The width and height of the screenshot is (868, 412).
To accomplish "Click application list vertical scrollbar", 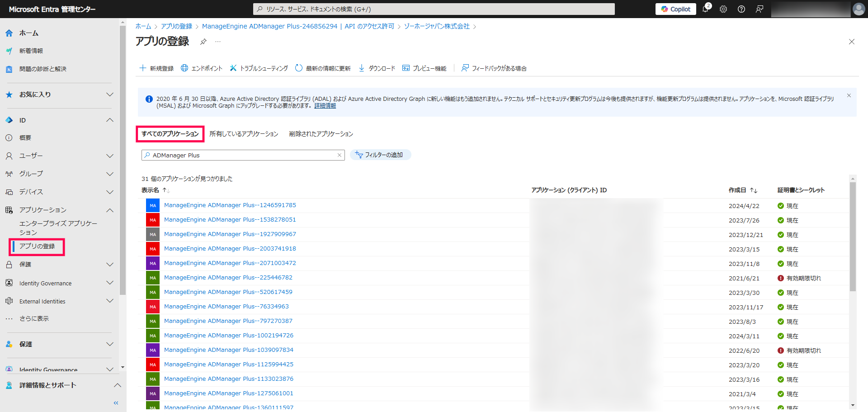I will click(x=853, y=237).
